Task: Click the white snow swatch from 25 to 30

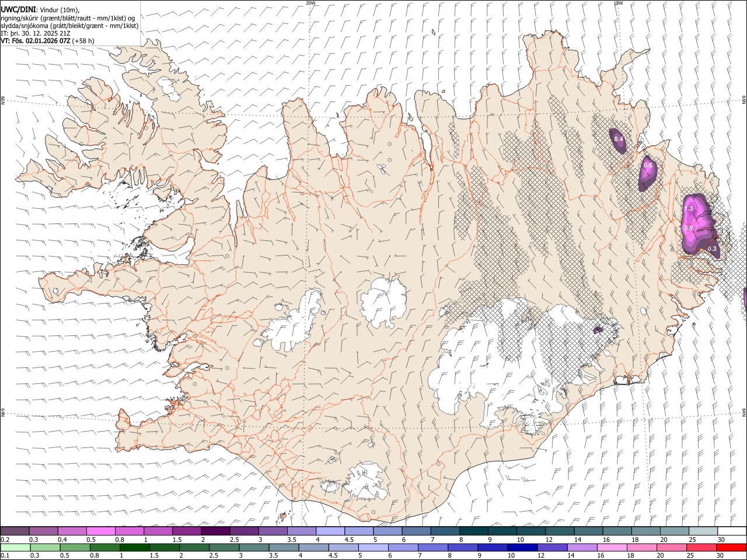Action: tap(704, 531)
